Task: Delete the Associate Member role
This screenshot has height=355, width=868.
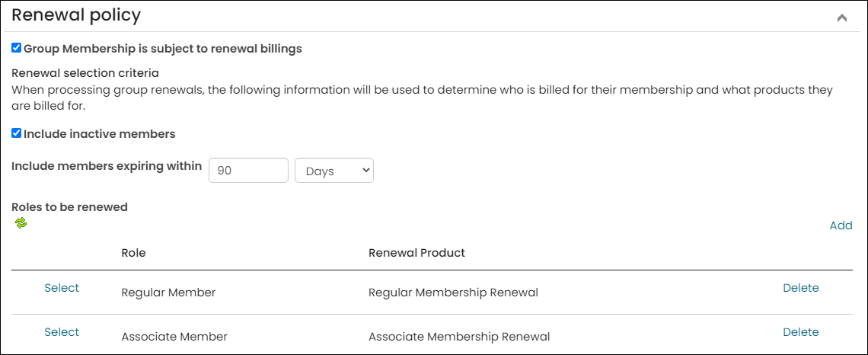Action: (x=800, y=332)
